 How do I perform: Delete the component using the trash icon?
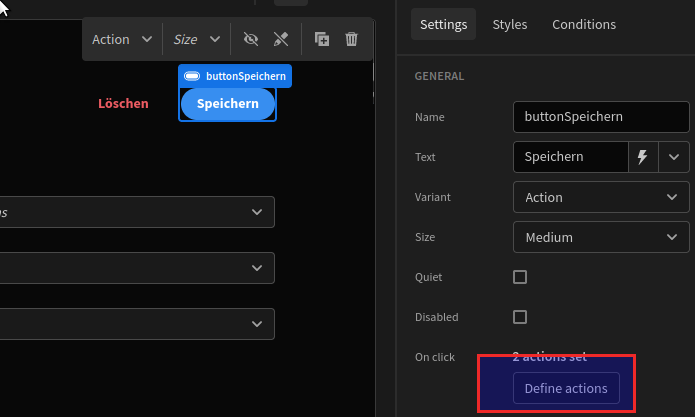[351, 39]
